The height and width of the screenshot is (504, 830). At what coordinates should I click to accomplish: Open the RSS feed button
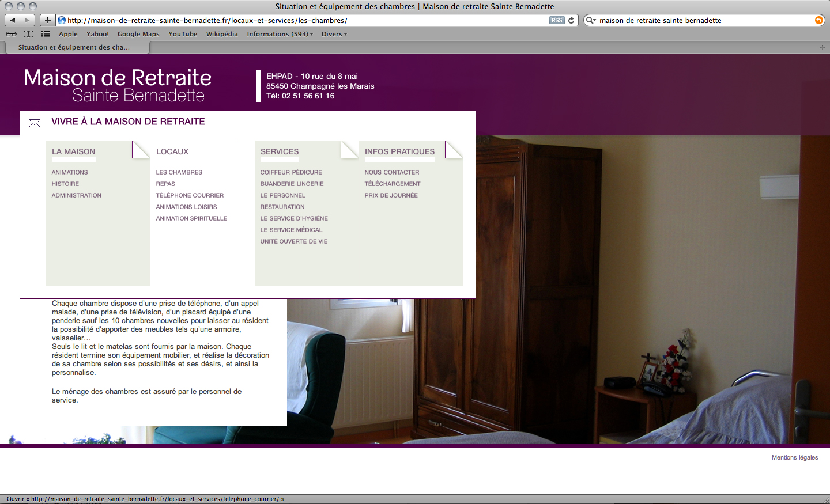tap(556, 20)
